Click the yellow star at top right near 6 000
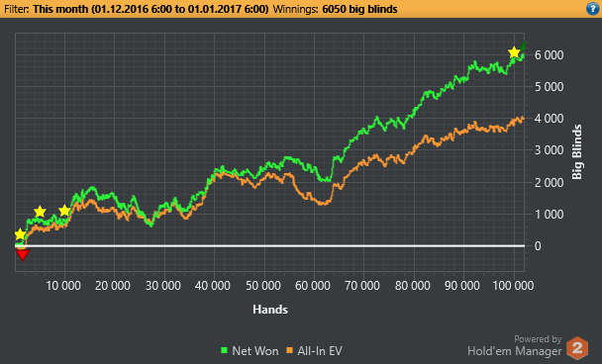Screen dimensions: 602x364 (514, 52)
